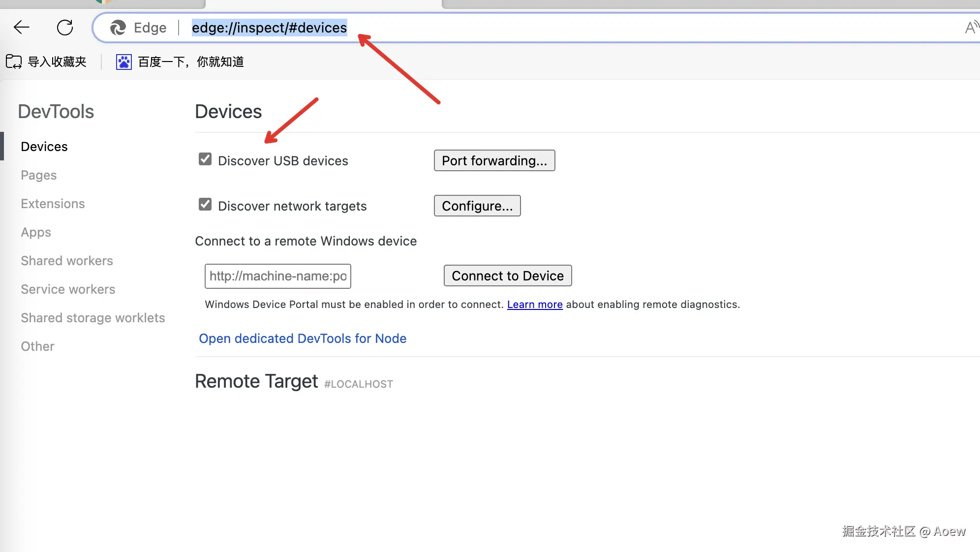Select Extensions in DevTools sidebar

(53, 204)
